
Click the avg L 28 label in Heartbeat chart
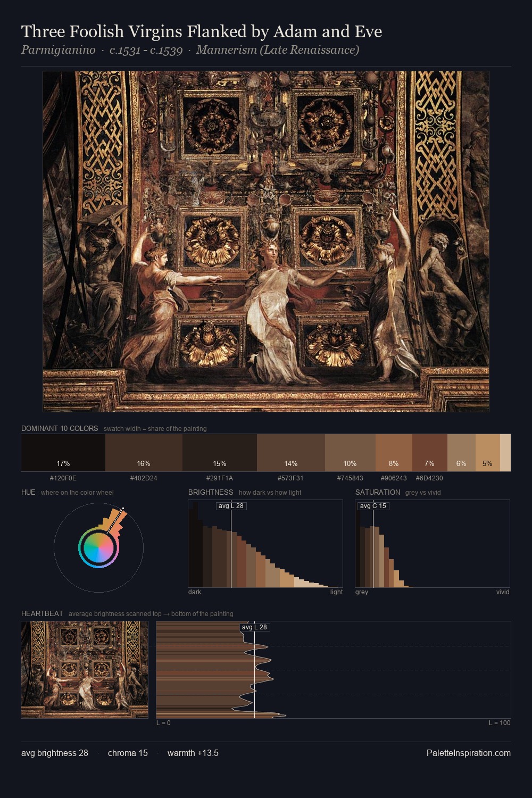click(254, 627)
